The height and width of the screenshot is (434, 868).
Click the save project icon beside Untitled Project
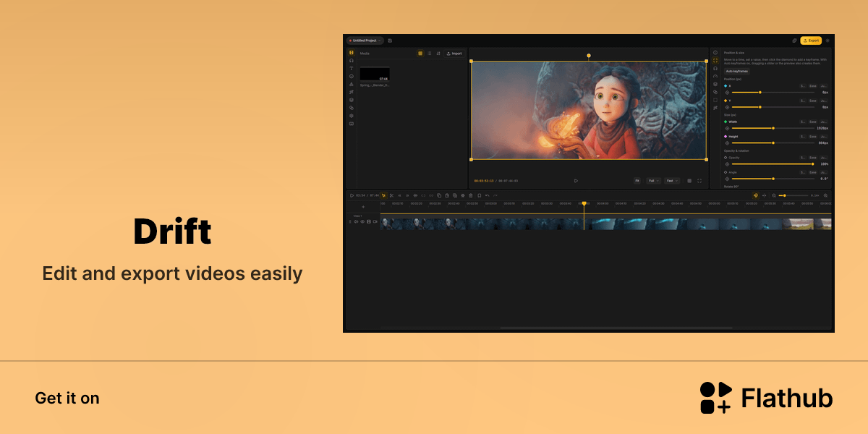pyautogui.click(x=390, y=41)
